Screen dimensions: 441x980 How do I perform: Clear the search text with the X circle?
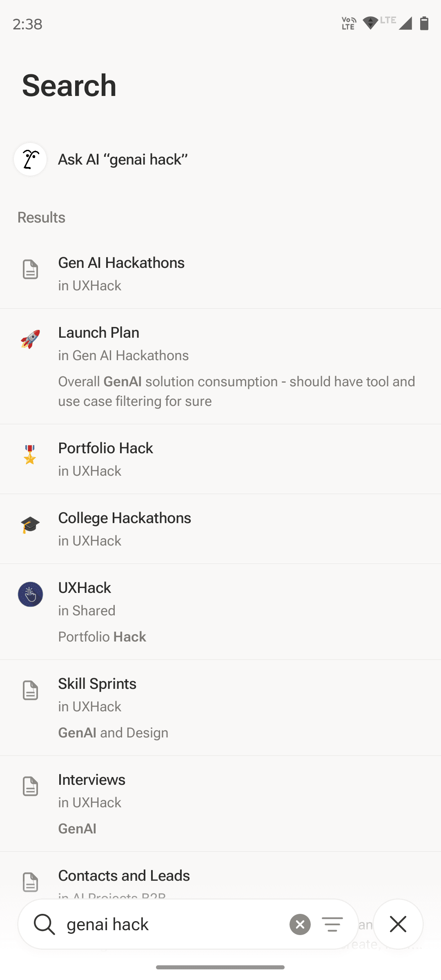coord(300,924)
